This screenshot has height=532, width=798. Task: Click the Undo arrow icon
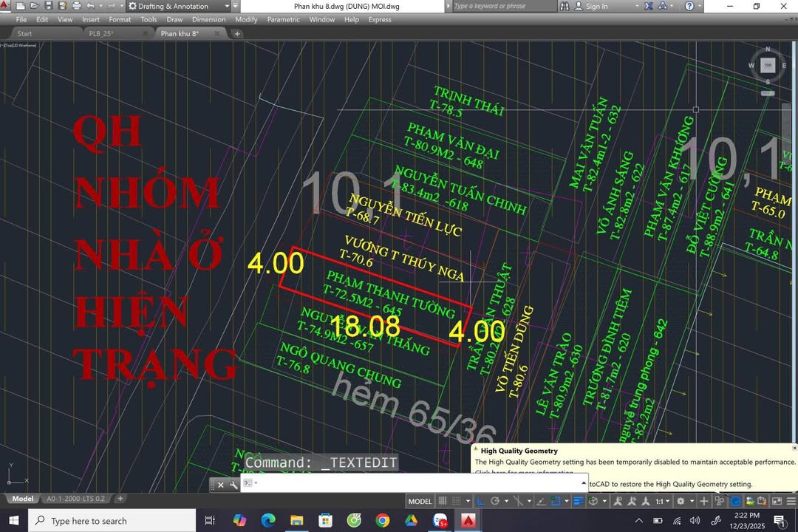click(90, 6)
